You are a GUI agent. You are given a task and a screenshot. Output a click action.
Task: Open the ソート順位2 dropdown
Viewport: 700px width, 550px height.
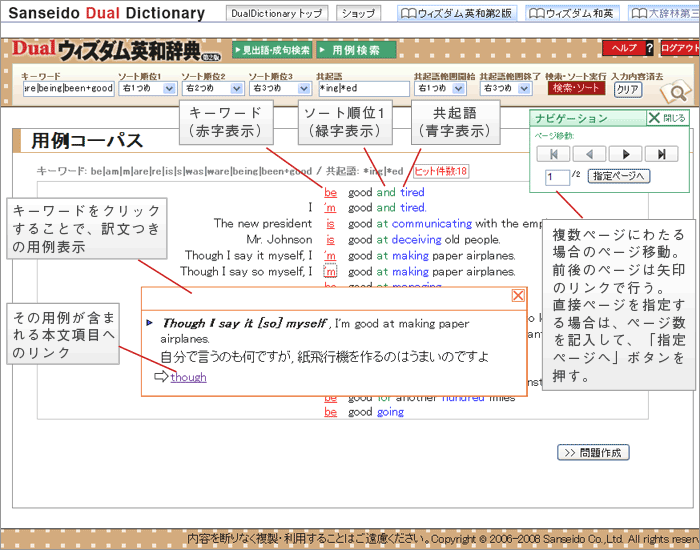point(210,88)
